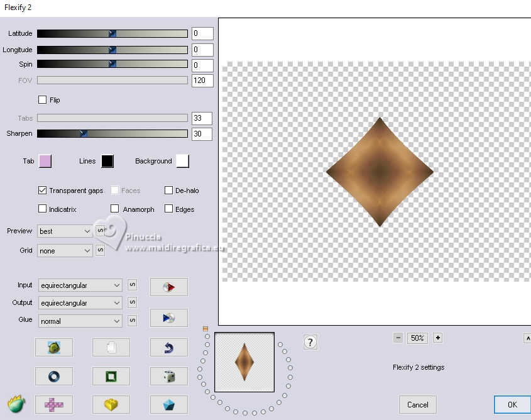531x420 pixels.
Task: Enable the Flip checkbox
Action: [x=42, y=99]
